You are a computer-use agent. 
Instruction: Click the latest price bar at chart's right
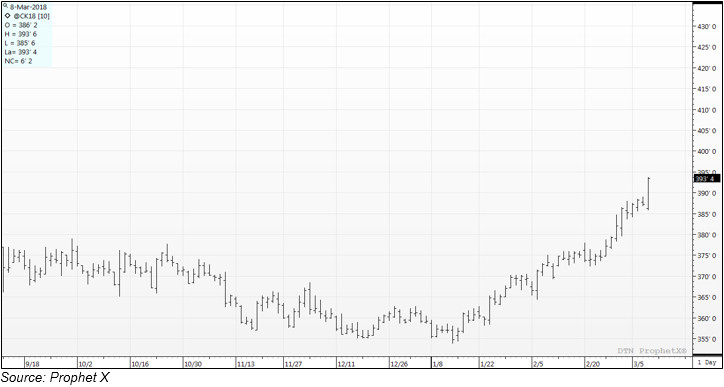[649, 194]
